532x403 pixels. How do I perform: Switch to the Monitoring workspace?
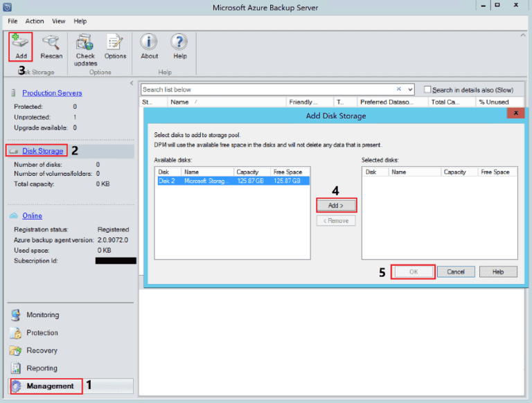[x=43, y=315]
